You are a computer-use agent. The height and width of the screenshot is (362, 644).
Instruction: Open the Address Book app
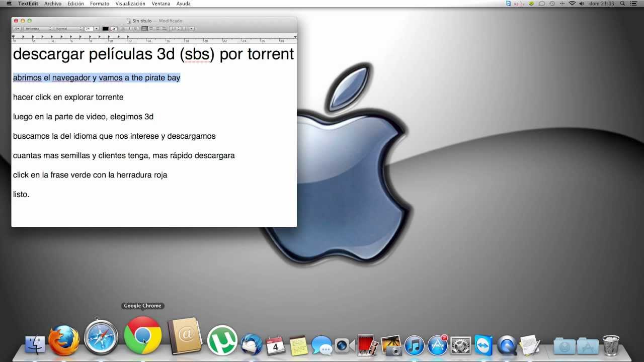(x=185, y=336)
